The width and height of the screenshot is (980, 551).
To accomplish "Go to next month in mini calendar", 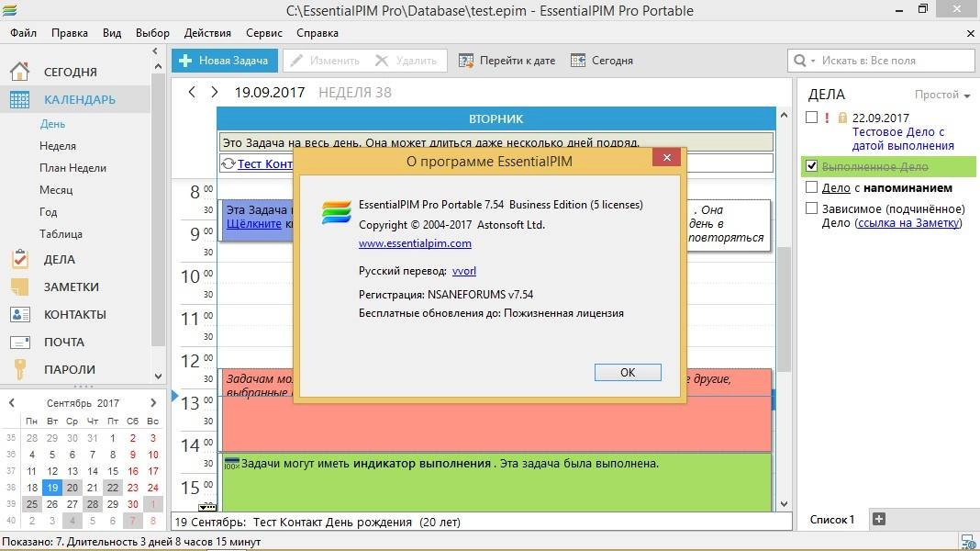I will coord(154,403).
